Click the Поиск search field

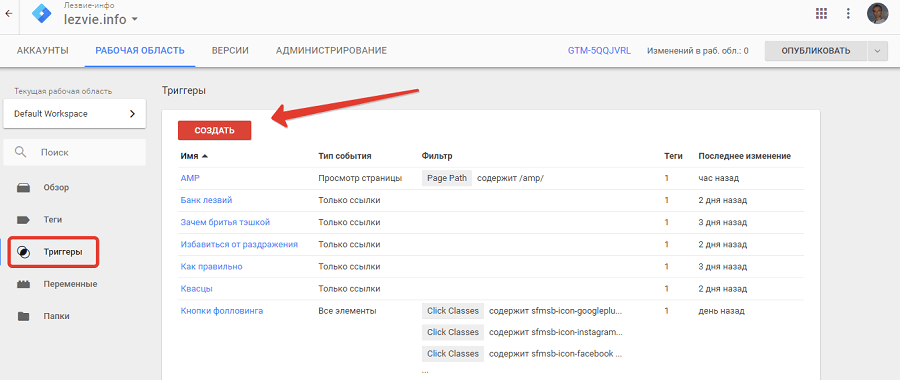tap(75, 152)
